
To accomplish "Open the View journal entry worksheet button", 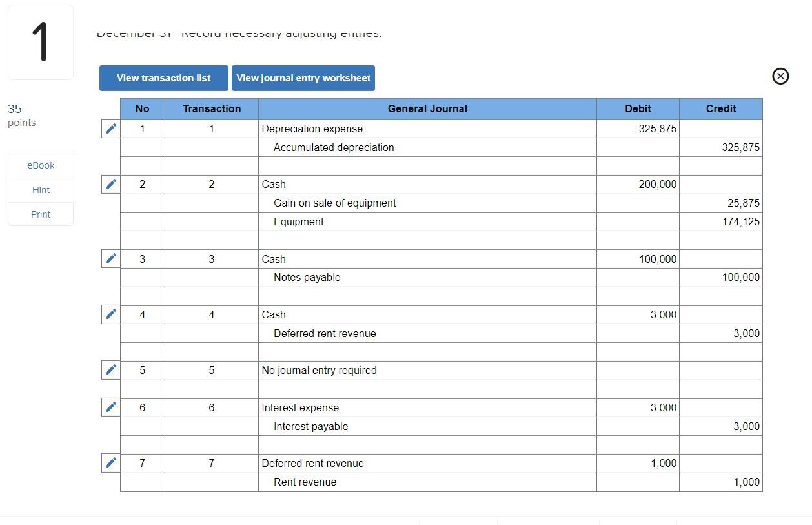I will coord(303,78).
